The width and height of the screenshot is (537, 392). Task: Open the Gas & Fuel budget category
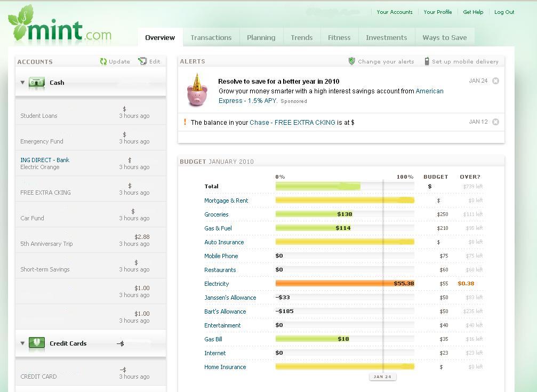coord(218,228)
